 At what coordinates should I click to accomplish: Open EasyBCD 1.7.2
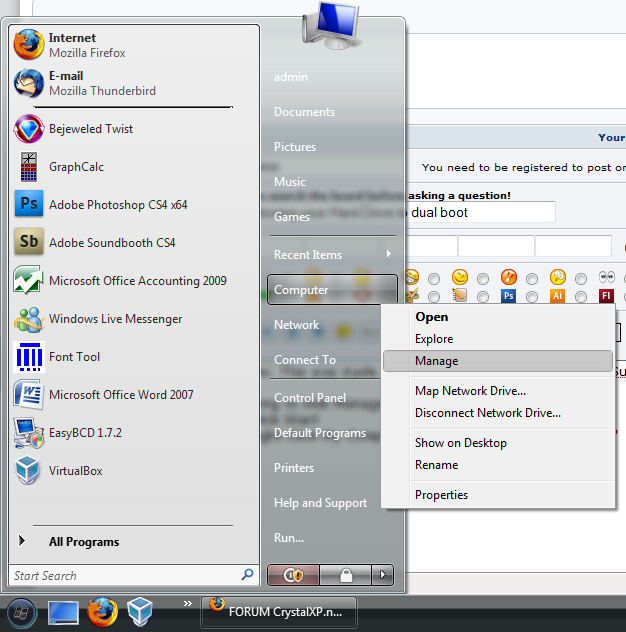(133, 432)
